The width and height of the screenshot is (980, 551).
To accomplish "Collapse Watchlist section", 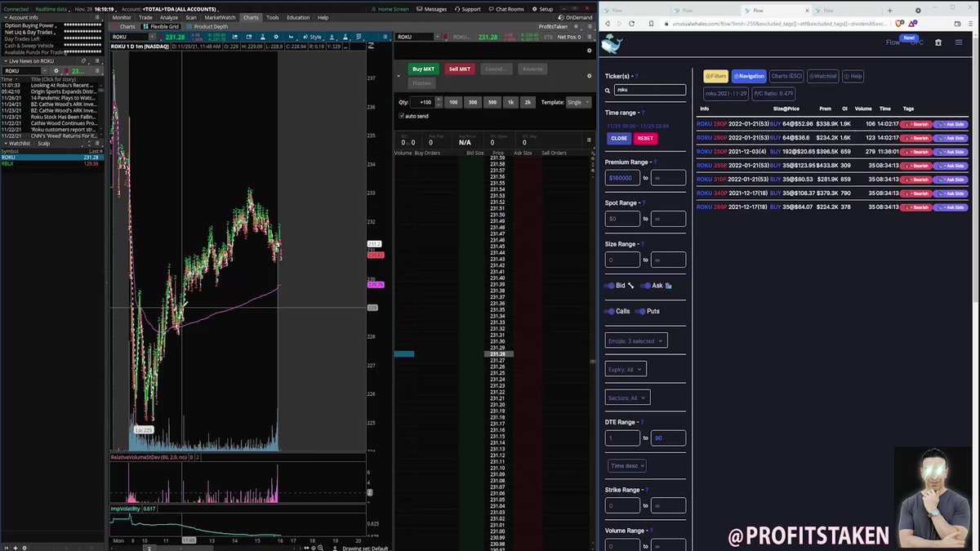I will click(x=4, y=143).
